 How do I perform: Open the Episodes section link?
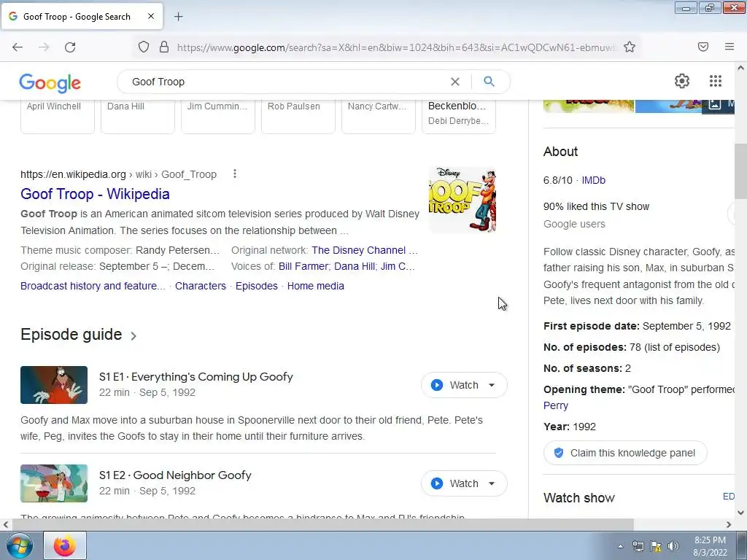[x=257, y=286]
